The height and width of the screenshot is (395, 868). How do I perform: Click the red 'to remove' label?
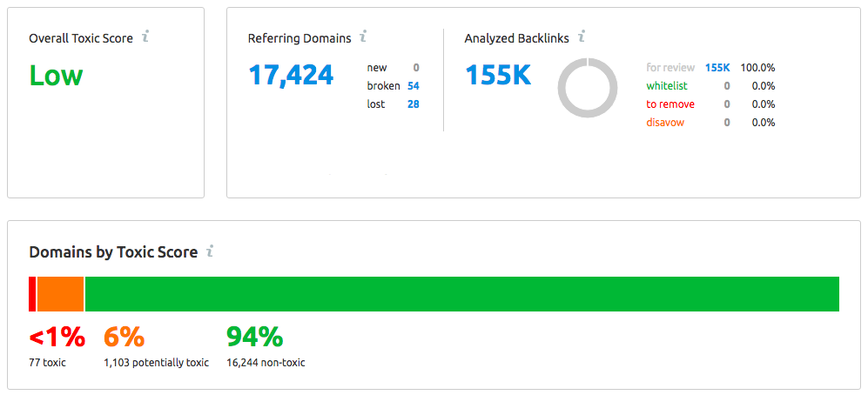click(670, 104)
